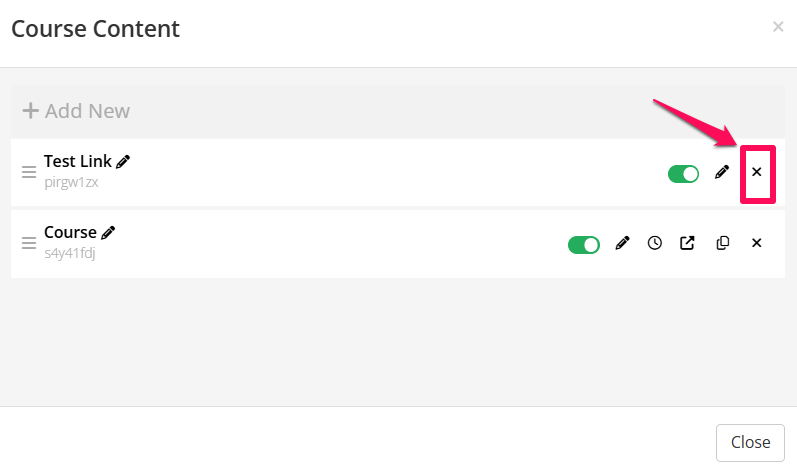This screenshot has width=797, height=472.
Task: Duplicate the Course item
Action: click(x=723, y=243)
